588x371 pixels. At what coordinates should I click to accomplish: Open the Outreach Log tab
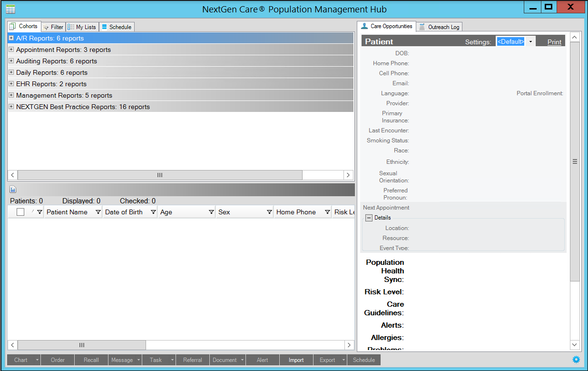click(x=439, y=27)
